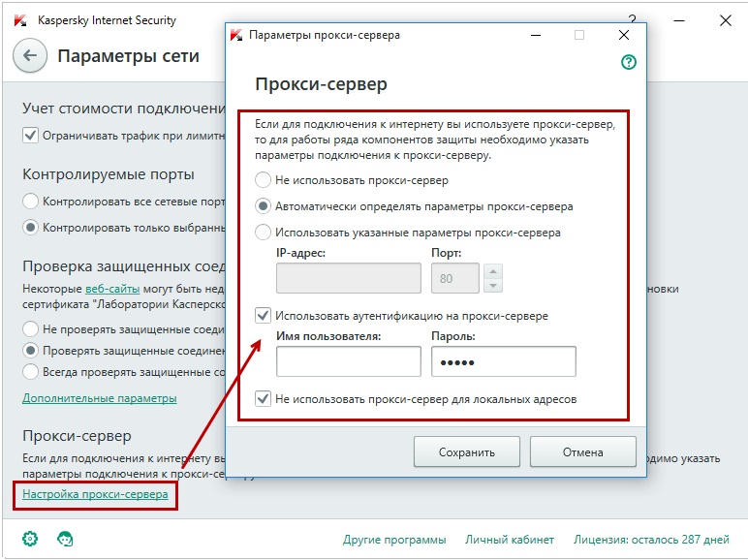Click the 'Прокси-сервер' dialog heading
This screenshot has height=560, width=748.
click(x=321, y=84)
